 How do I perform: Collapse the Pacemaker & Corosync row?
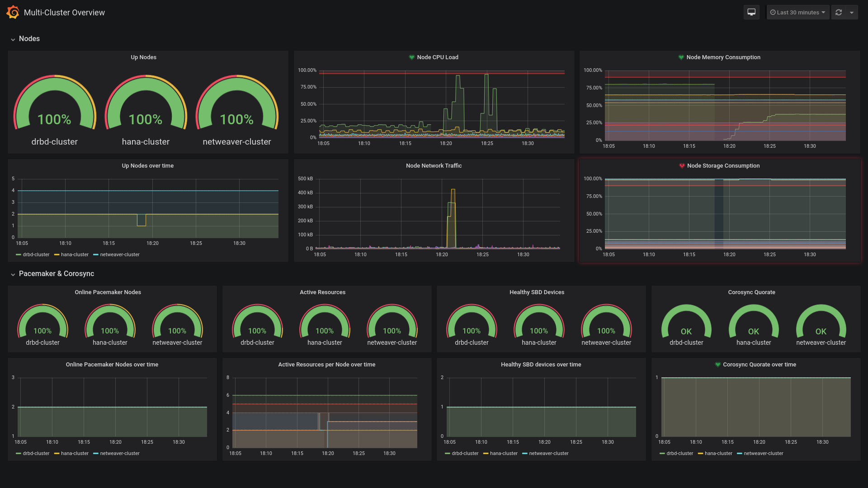pyautogui.click(x=13, y=274)
